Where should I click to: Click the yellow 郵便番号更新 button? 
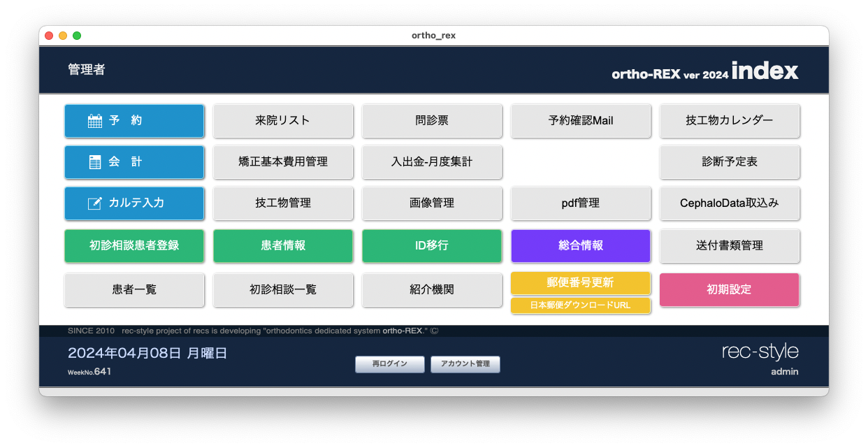click(581, 283)
